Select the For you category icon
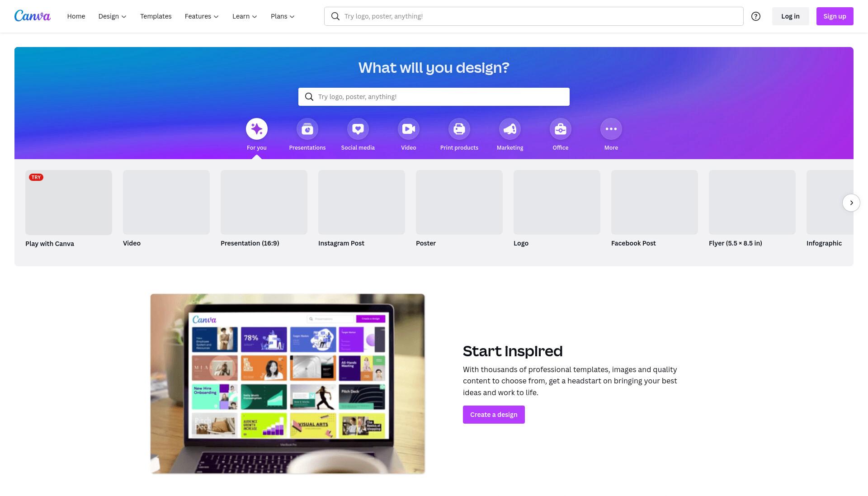This screenshot has width=868, height=496. [x=257, y=129]
